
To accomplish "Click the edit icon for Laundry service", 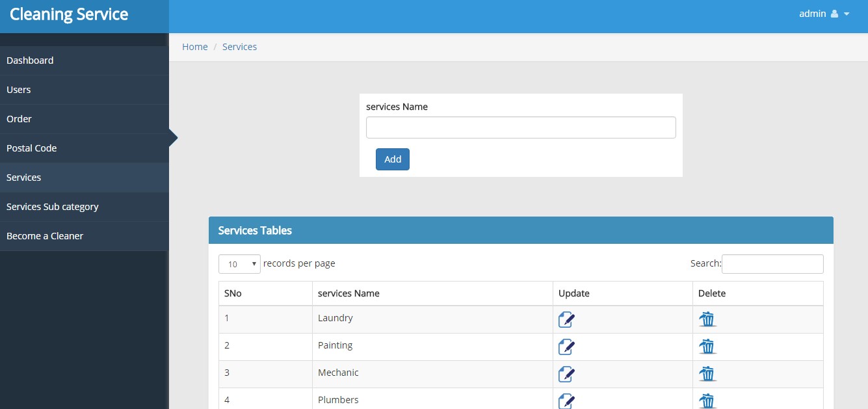I will tap(566, 319).
